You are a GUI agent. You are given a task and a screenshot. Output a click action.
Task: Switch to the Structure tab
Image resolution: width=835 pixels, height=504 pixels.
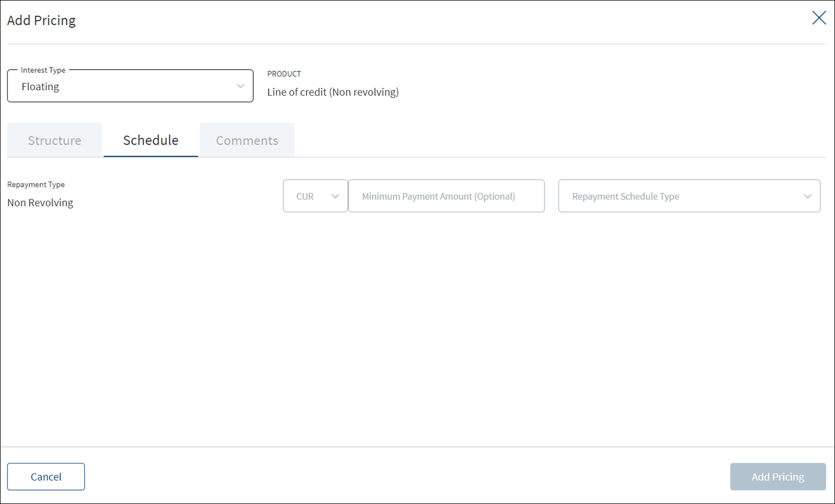pyautogui.click(x=55, y=140)
